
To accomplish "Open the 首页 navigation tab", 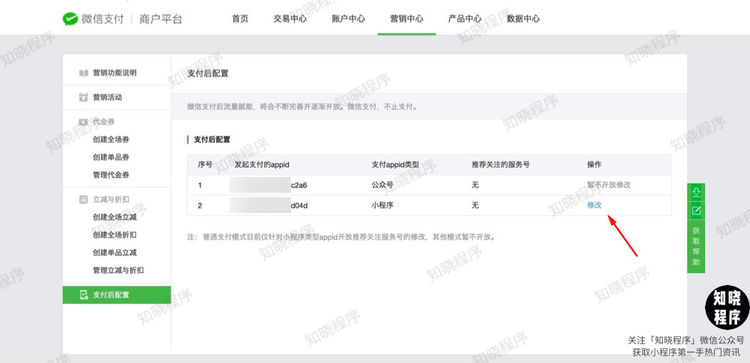I will pos(240,19).
